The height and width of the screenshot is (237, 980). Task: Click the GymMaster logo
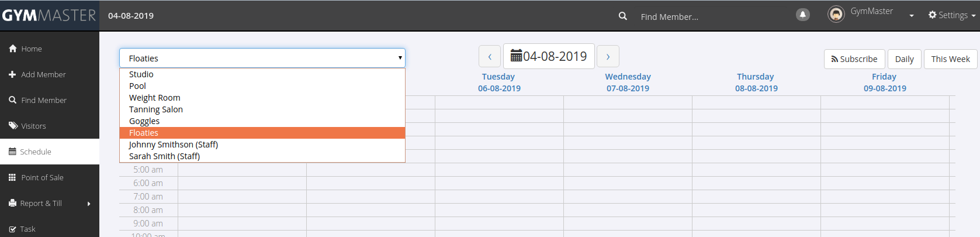(49, 15)
